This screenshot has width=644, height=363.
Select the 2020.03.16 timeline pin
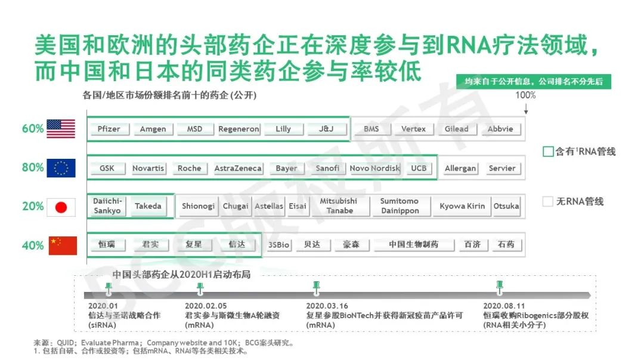pyautogui.click(x=316, y=288)
